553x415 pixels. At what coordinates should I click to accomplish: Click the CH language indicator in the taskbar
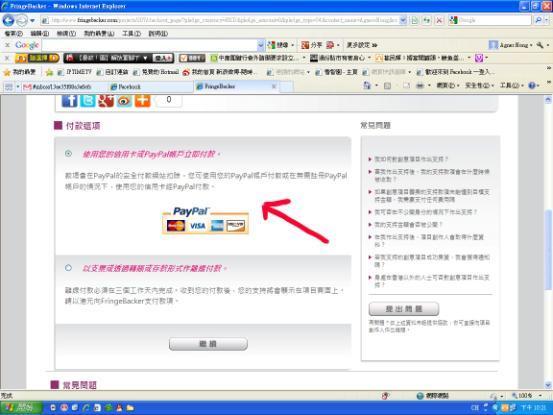[475, 408]
